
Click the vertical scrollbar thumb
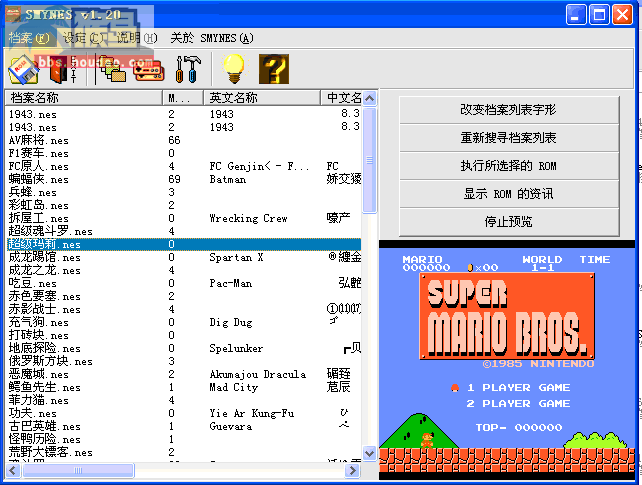click(x=369, y=160)
